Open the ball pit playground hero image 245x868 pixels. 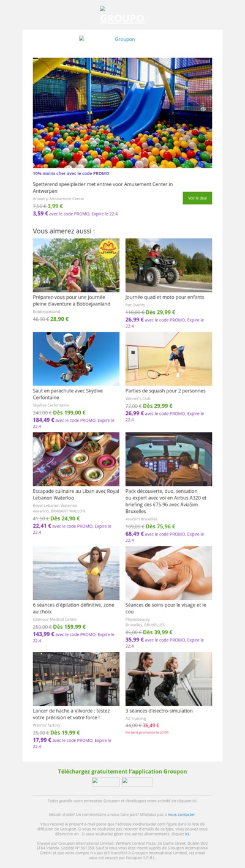123,113
